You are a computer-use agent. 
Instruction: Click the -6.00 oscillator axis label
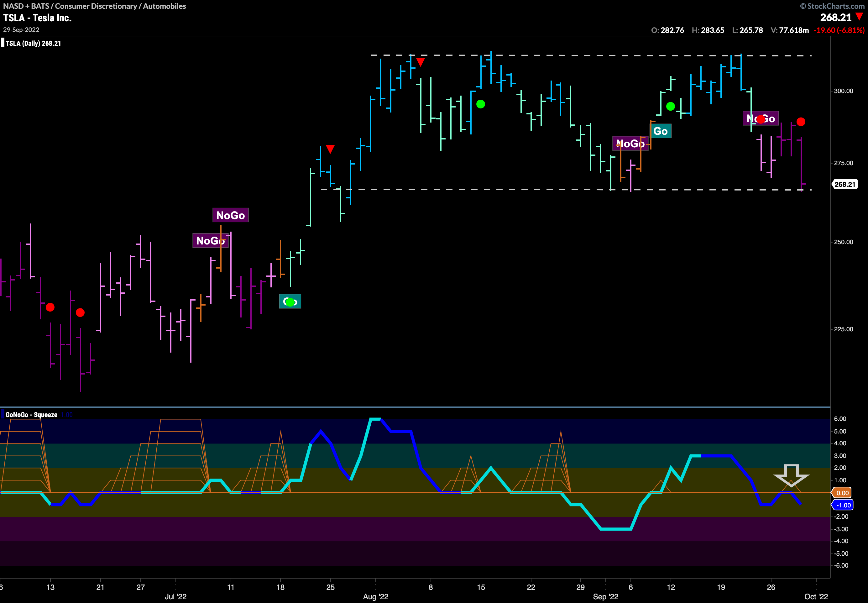tap(841, 566)
